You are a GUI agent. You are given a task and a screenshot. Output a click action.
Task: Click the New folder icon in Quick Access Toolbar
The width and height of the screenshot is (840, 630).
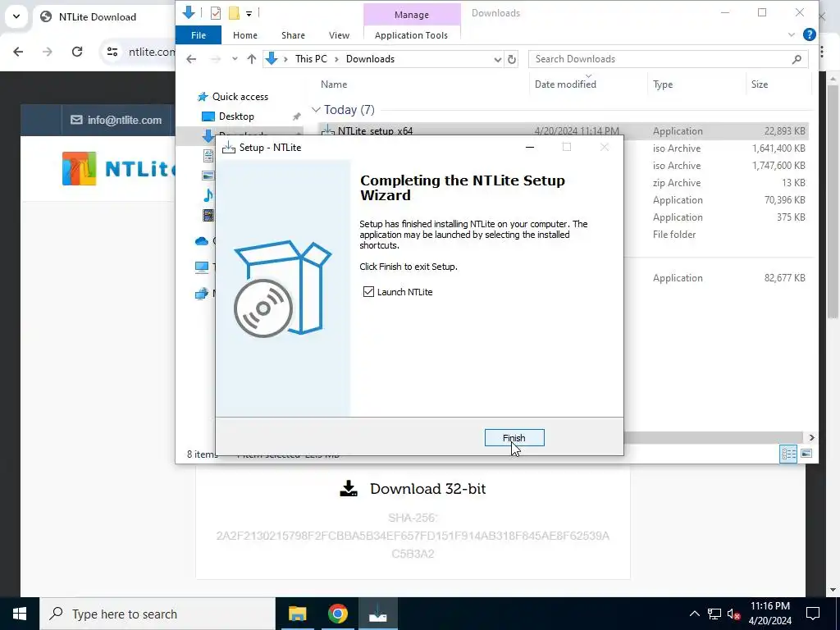(234, 13)
